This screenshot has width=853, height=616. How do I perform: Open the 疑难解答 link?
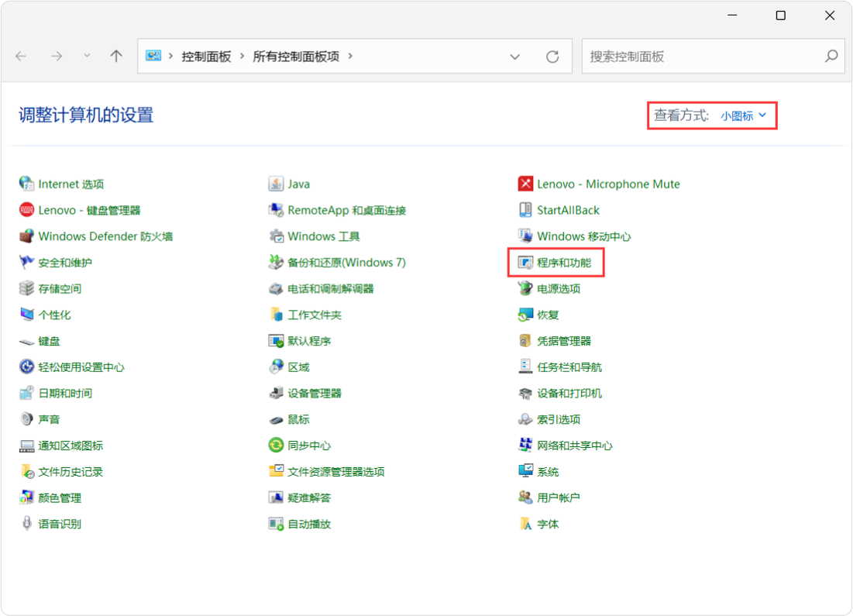click(x=309, y=498)
